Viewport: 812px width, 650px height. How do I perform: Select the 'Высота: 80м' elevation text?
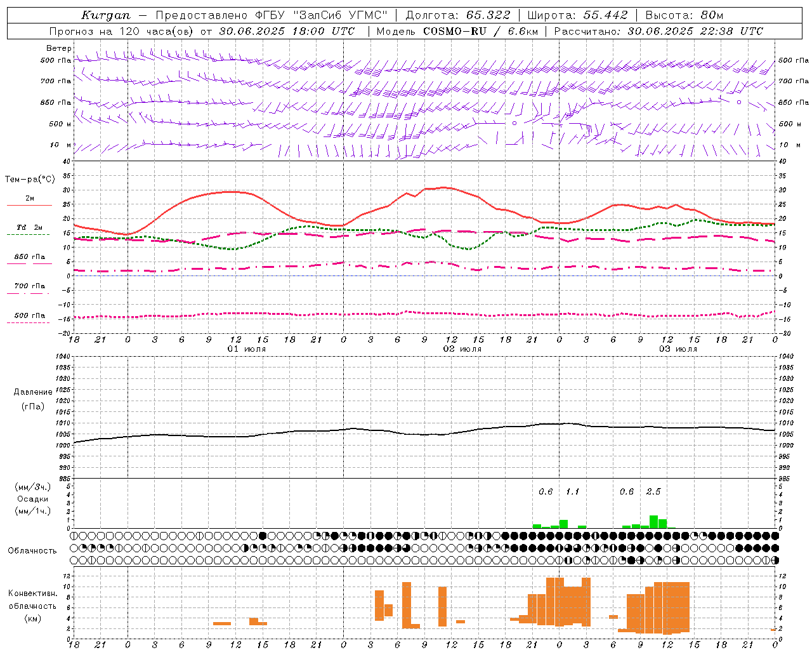(684, 15)
